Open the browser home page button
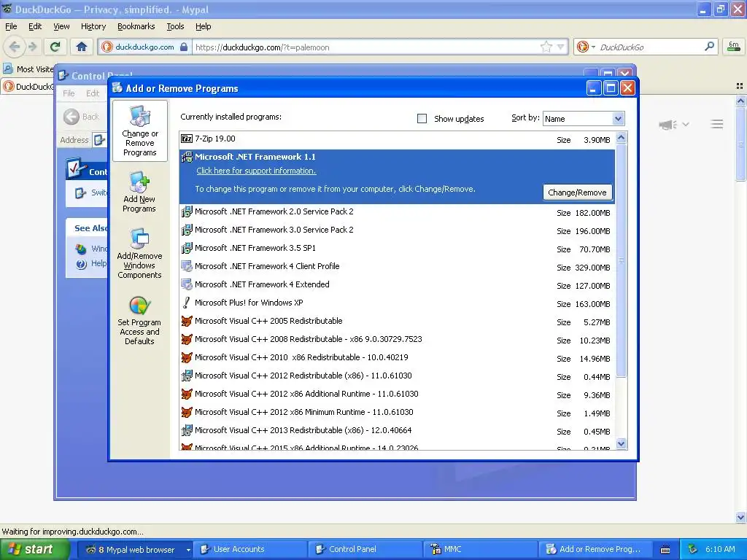Viewport: 747px width, 560px height. pos(82,47)
